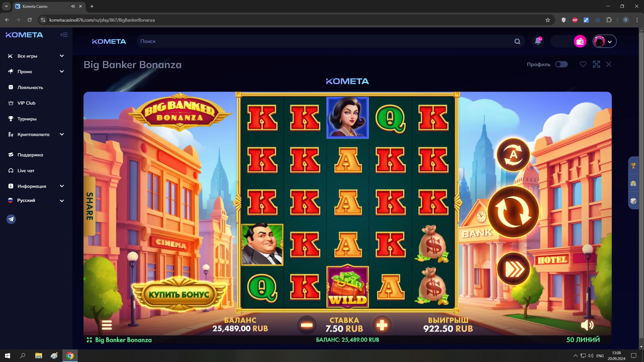Increase the bet with plus button

click(x=382, y=325)
